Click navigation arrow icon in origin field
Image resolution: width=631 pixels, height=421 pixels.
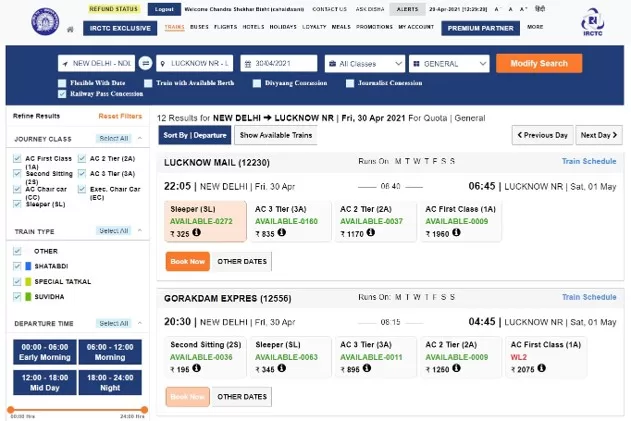65,64
